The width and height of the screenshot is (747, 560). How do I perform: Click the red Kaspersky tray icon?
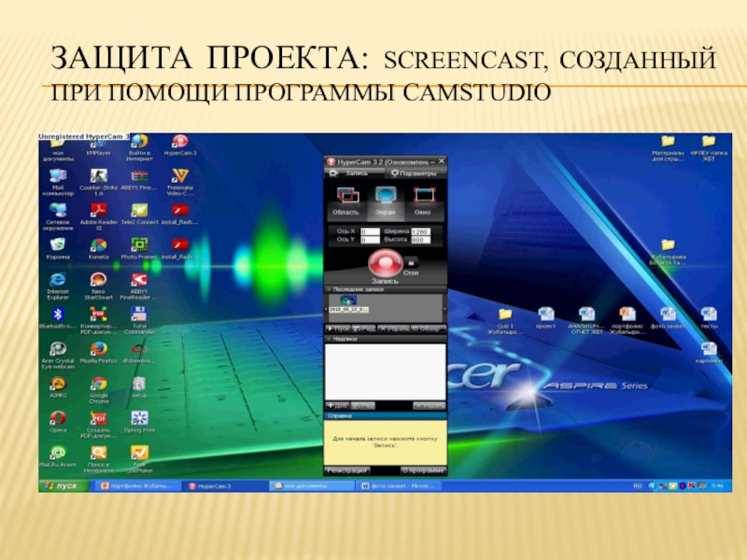point(691,485)
